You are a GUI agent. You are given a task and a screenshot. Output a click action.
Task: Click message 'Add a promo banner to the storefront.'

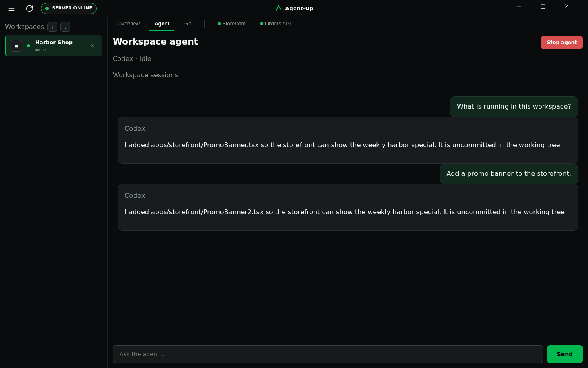pyautogui.click(x=509, y=174)
